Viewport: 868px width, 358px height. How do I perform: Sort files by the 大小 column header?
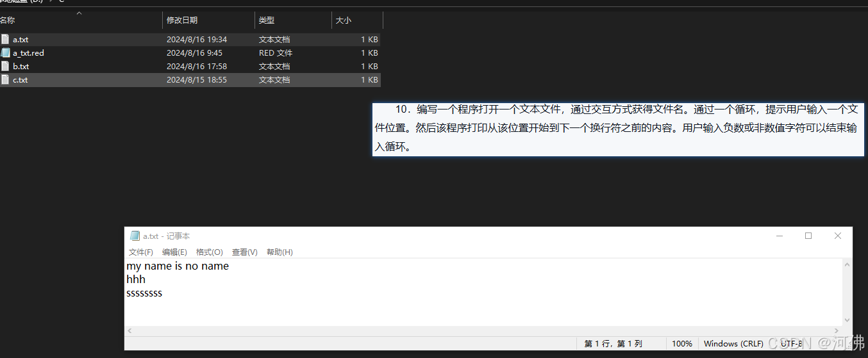pos(357,20)
